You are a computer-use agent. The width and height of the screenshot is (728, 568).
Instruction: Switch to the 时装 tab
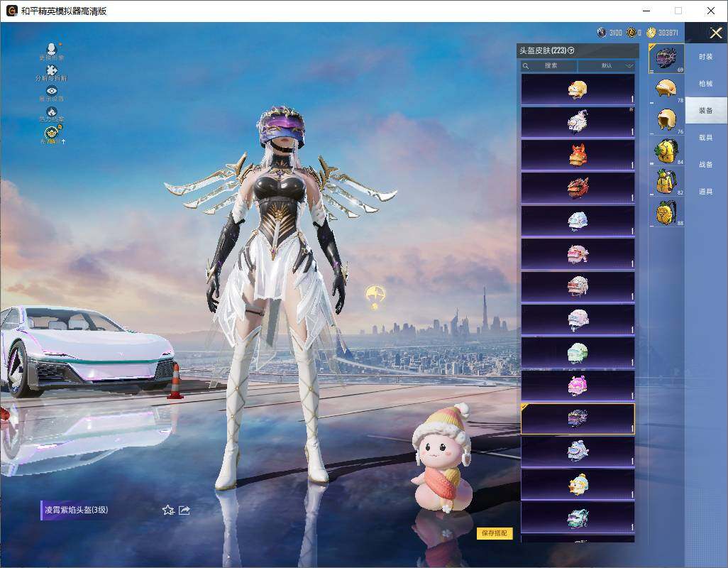[x=706, y=57]
